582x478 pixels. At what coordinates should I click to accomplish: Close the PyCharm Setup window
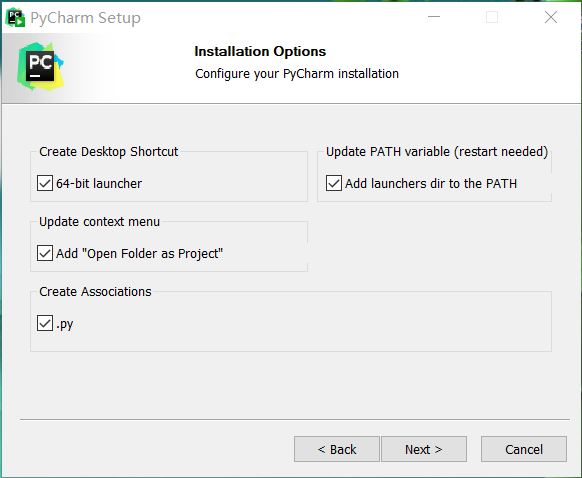coord(551,17)
